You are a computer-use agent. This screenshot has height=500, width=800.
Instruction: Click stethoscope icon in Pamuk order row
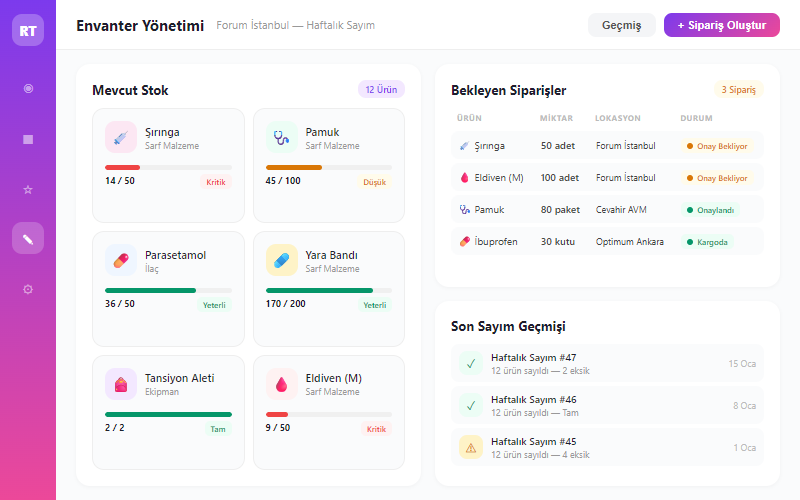(x=464, y=210)
